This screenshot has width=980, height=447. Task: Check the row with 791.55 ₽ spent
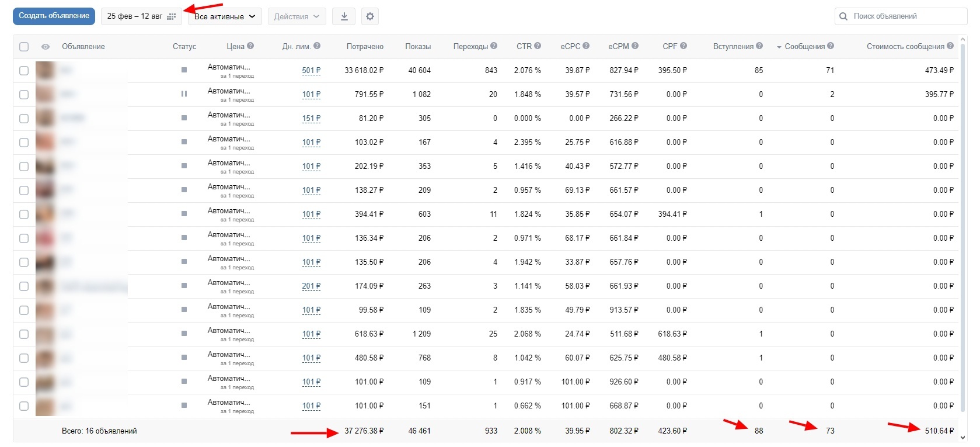tap(24, 95)
